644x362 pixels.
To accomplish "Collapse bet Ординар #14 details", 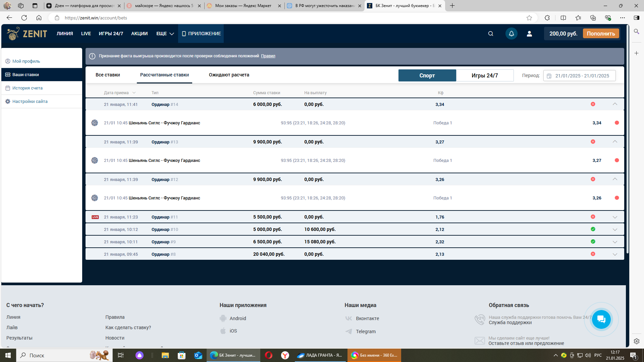I will coord(615,104).
